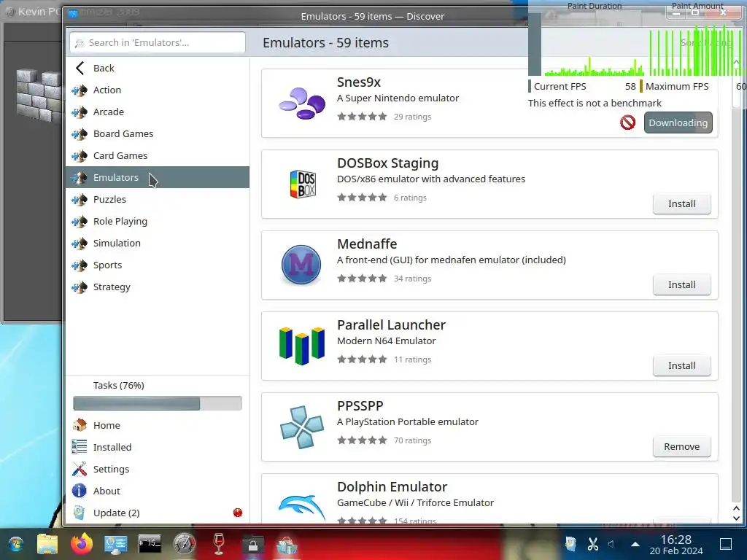Image resolution: width=747 pixels, height=560 pixels.
Task: Click the Search in 'Emulators' field
Action: (158, 42)
